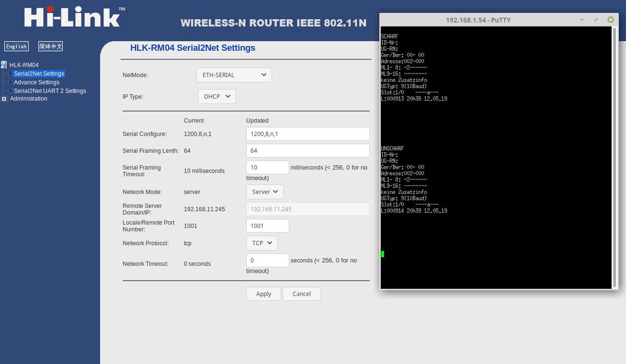Edit Serial Framing Timeout milliseconds field
This screenshot has height=364, width=626.
268,167
